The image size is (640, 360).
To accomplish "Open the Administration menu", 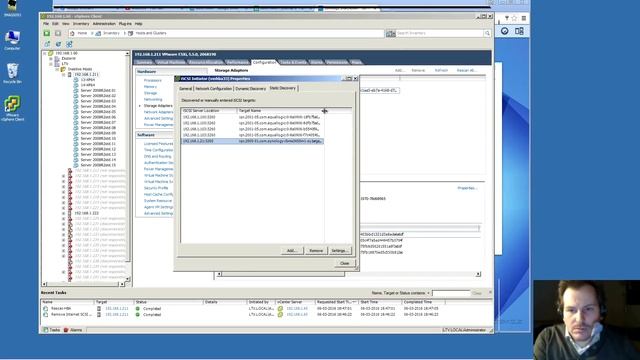I will click(x=104, y=24).
